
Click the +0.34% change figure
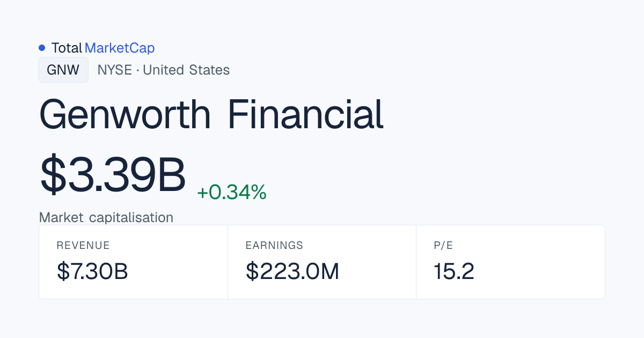pyautogui.click(x=232, y=192)
